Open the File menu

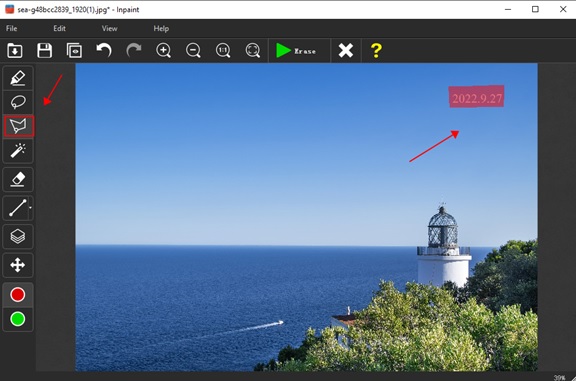(x=11, y=28)
